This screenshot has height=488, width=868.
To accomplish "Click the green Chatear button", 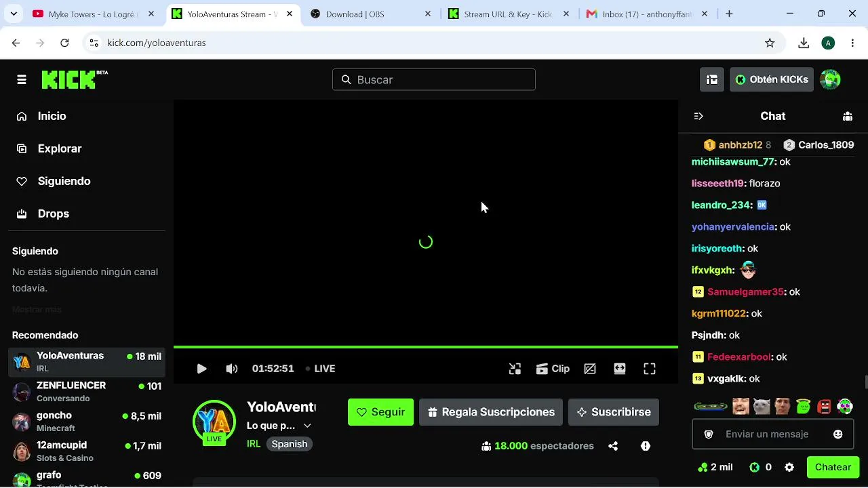I will (x=833, y=467).
